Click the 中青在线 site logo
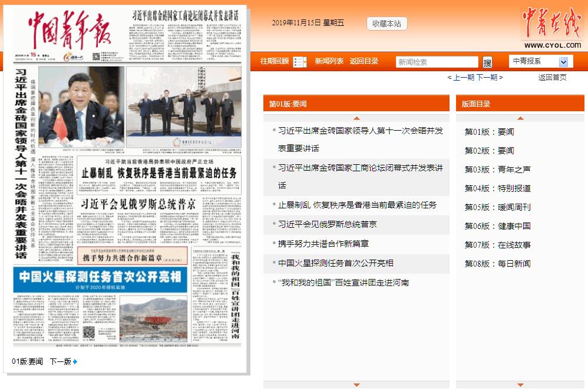588x392 pixels. [x=551, y=28]
